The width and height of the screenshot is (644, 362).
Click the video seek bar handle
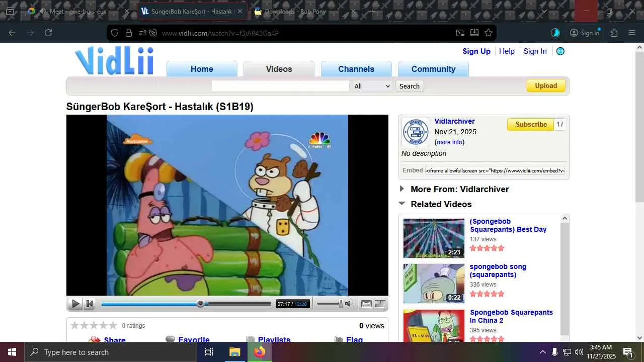[x=200, y=303]
